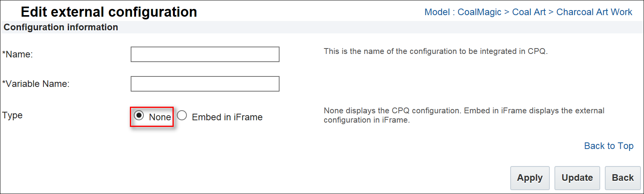Screen dimensions: 644x194
Task: Click the Model breadcrumb label
Action: tap(437, 12)
